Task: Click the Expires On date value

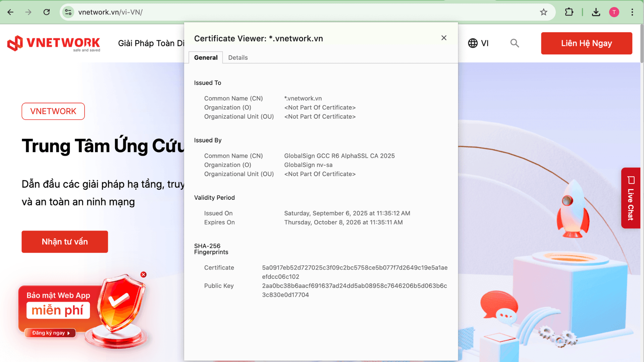Action: [x=343, y=222]
